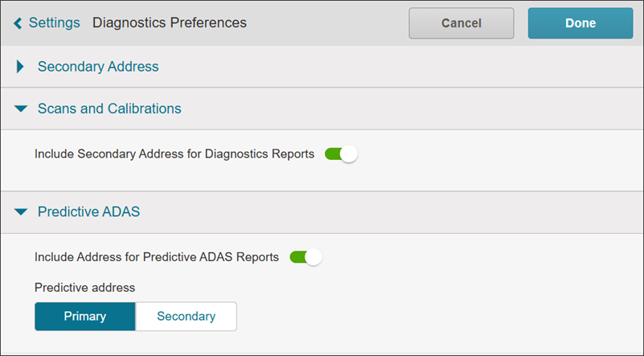Turn off Include Address for Predictive ADAS Reports

tap(306, 257)
